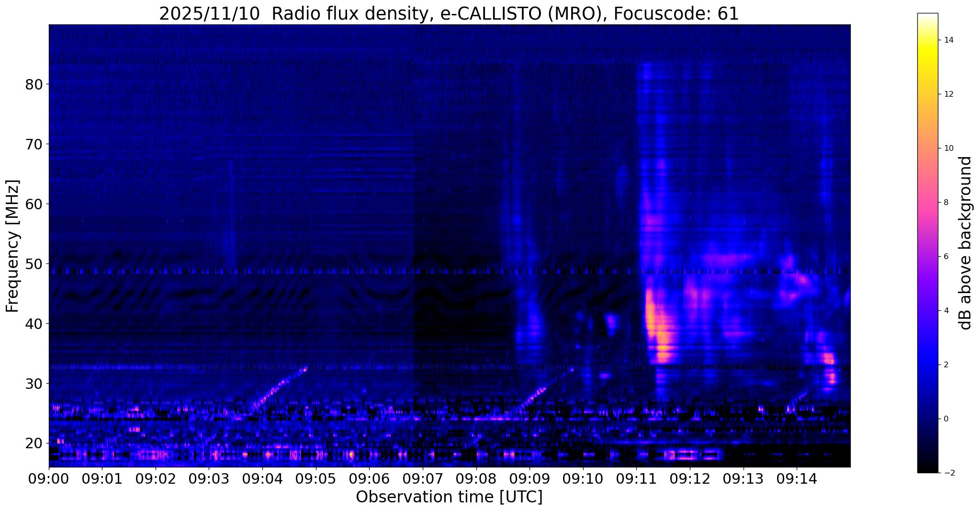Image resolution: width=980 pixels, height=511 pixels.
Task: Click the 50 MHz frequency tick label
Action: (x=34, y=264)
